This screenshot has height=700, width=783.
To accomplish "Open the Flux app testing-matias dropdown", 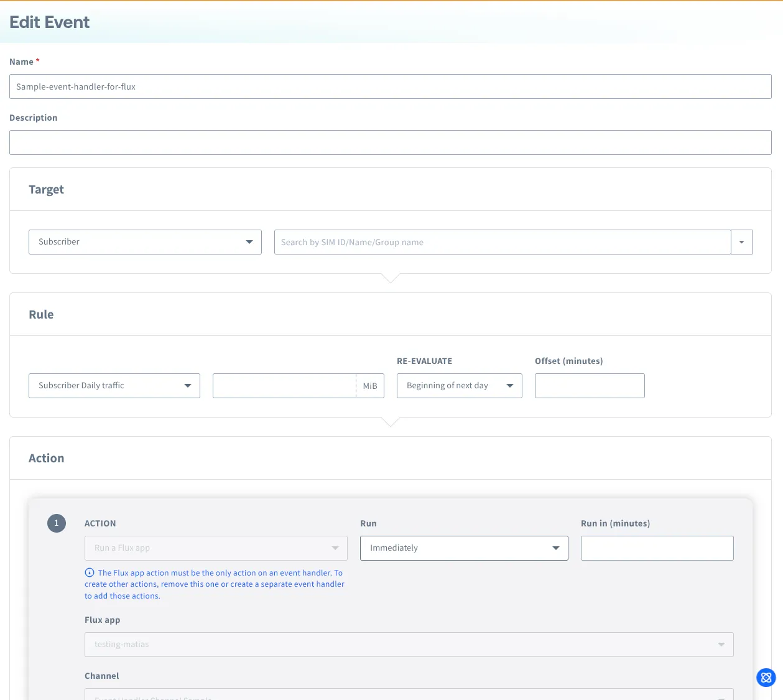I will (409, 645).
